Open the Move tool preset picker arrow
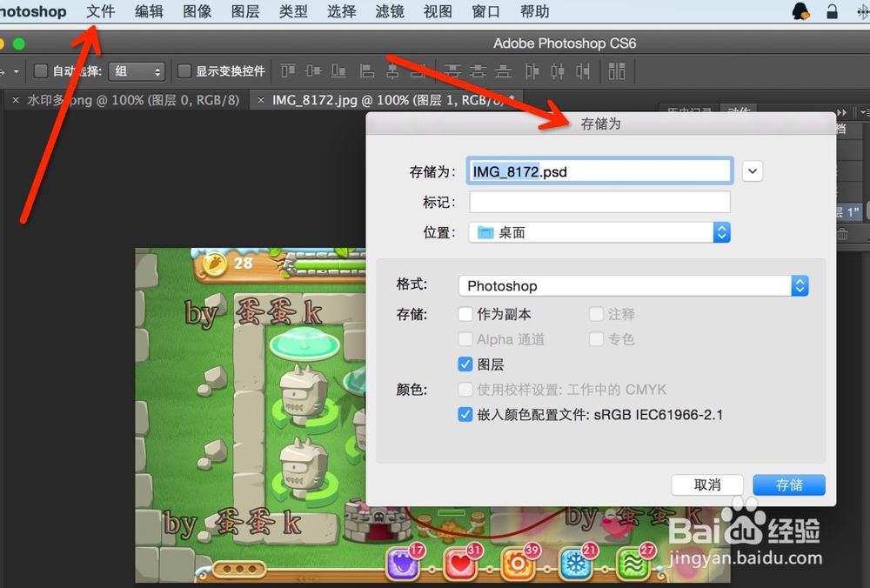 pyautogui.click(x=16, y=71)
